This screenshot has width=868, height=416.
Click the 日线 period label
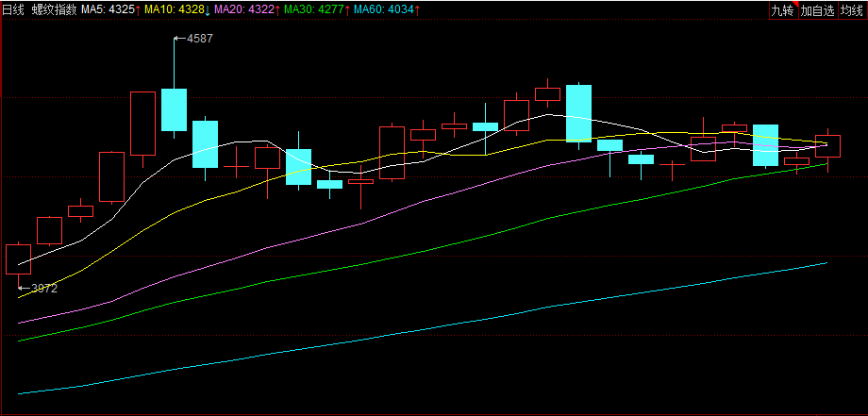14,10
